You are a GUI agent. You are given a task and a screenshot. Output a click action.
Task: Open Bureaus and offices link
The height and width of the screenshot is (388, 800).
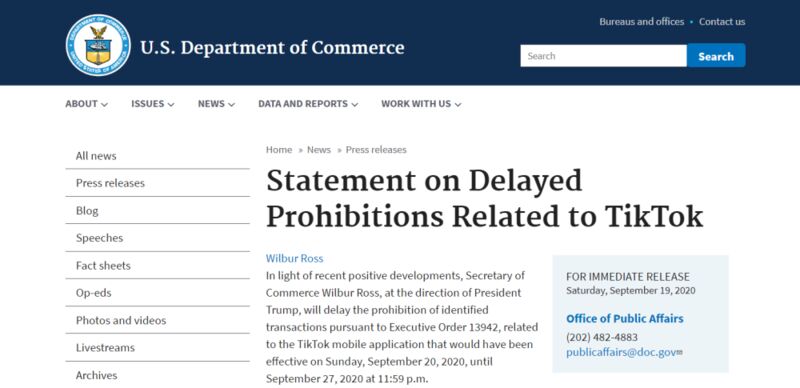pyautogui.click(x=641, y=21)
